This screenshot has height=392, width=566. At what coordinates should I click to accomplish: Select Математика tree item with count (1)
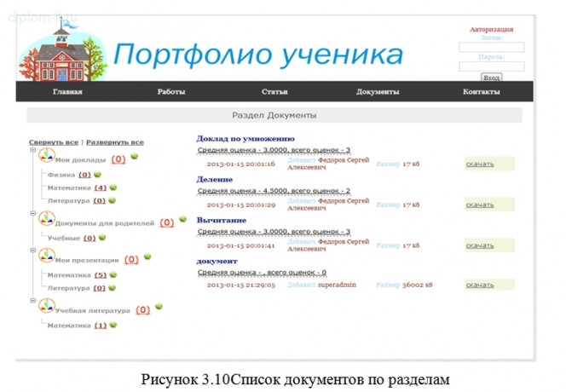coord(69,326)
